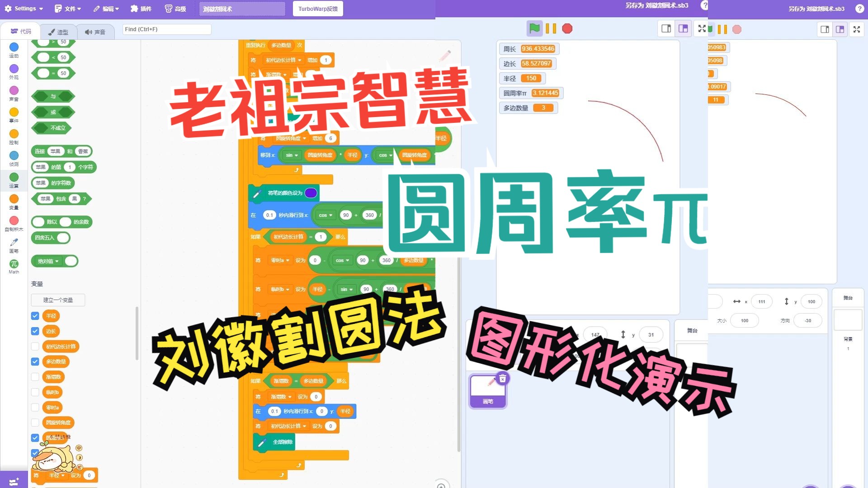Click direction field -30 in right window

(x=808, y=320)
